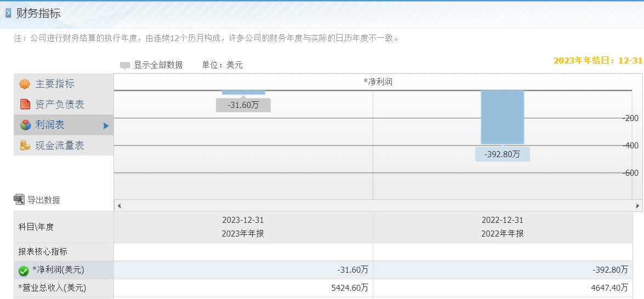The height and width of the screenshot is (299, 644).
Task: Toggle the 显示全部数据 gray box
Action: [x=125, y=65]
